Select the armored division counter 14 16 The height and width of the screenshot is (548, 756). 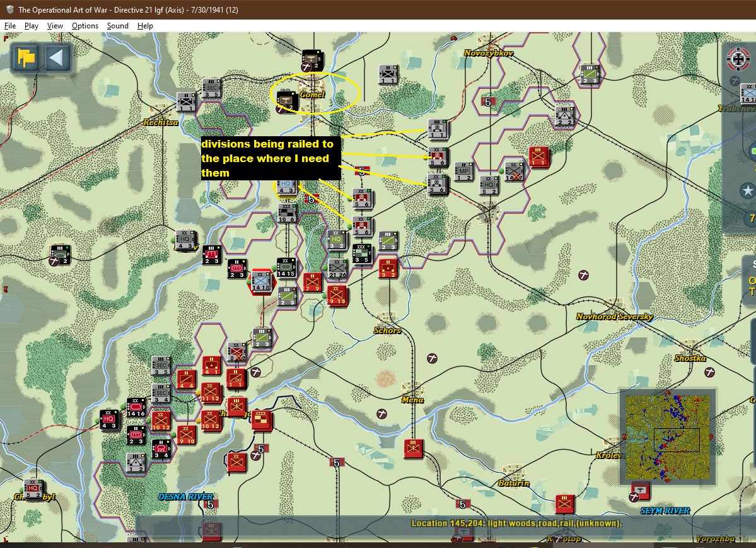(x=136, y=407)
